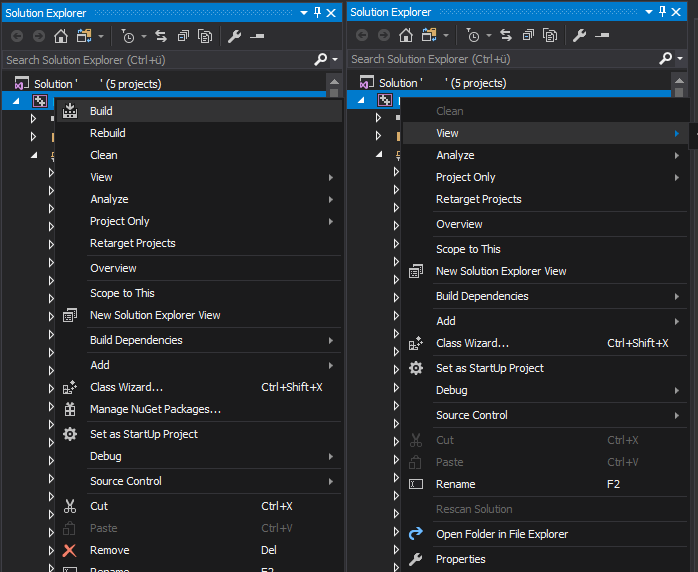Click wrench Properties icon in left panel toolbar
The image size is (698, 572).
pyautogui.click(x=235, y=36)
